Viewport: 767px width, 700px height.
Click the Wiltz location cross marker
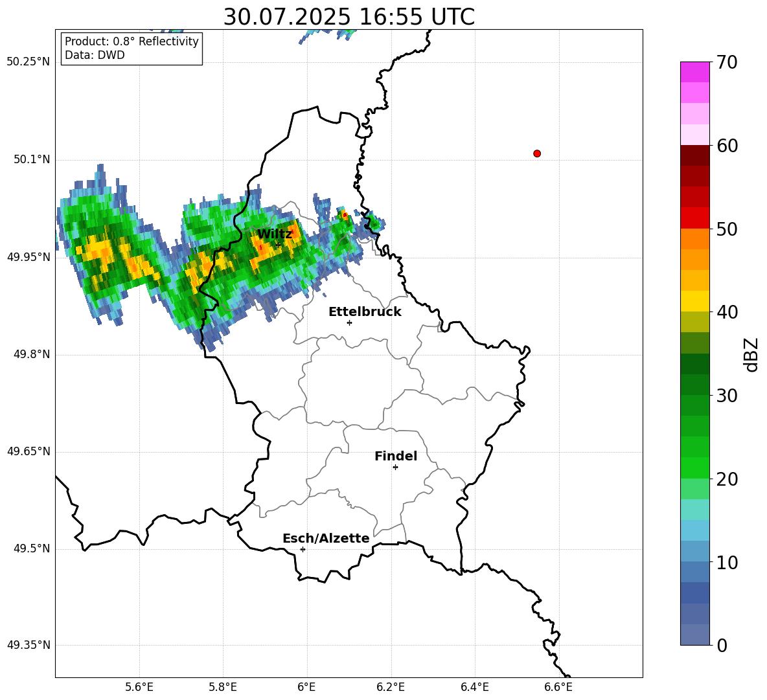279,244
